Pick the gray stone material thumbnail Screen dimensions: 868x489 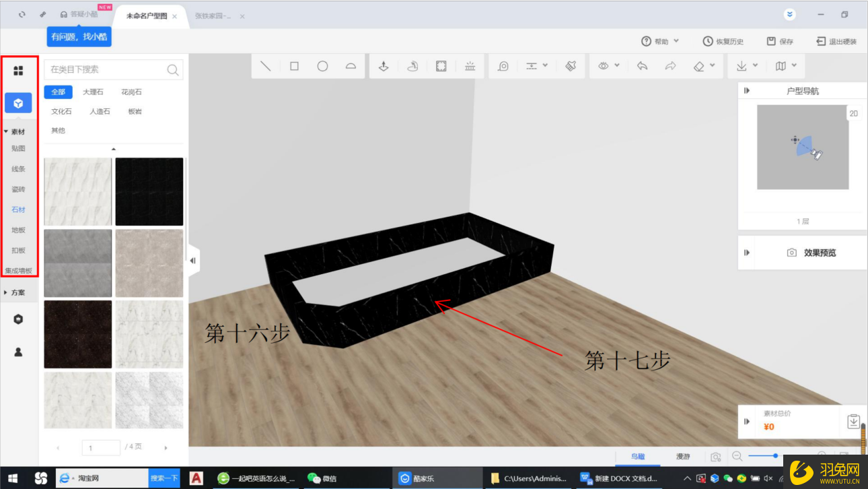[78, 263]
